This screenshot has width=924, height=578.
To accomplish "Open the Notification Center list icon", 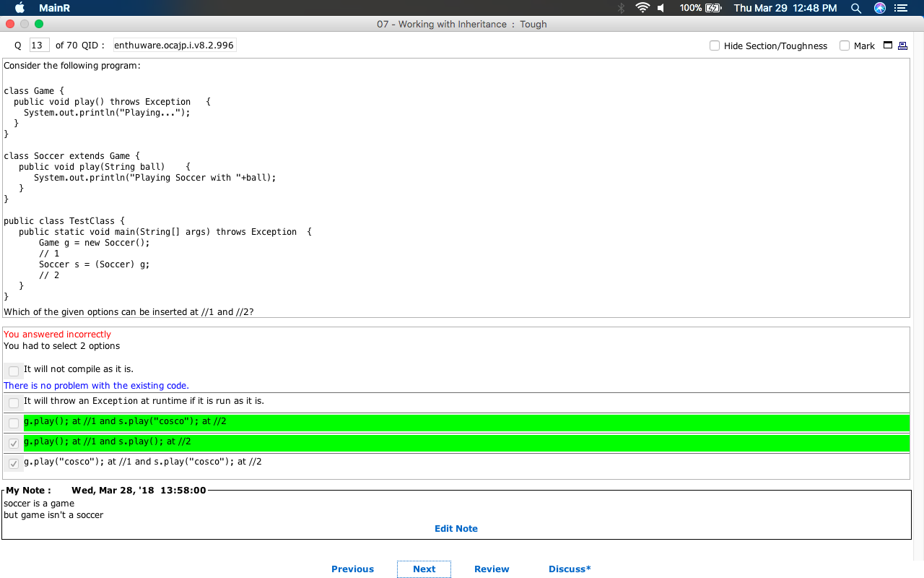I will click(900, 8).
